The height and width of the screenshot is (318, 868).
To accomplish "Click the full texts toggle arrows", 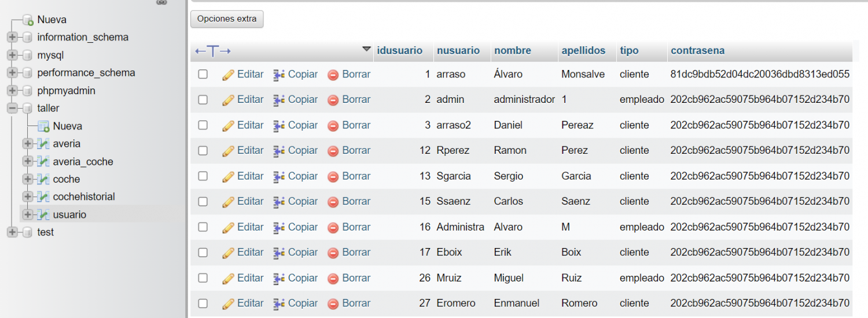I will [213, 51].
